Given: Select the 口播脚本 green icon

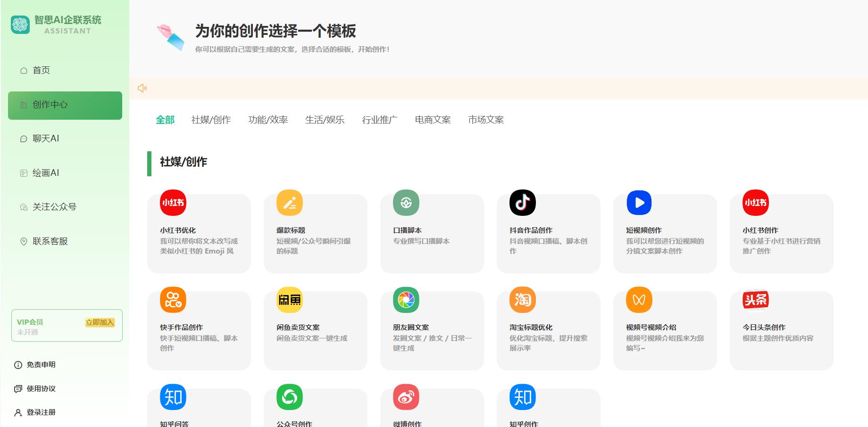Looking at the screenshot, I should [406, 203].
